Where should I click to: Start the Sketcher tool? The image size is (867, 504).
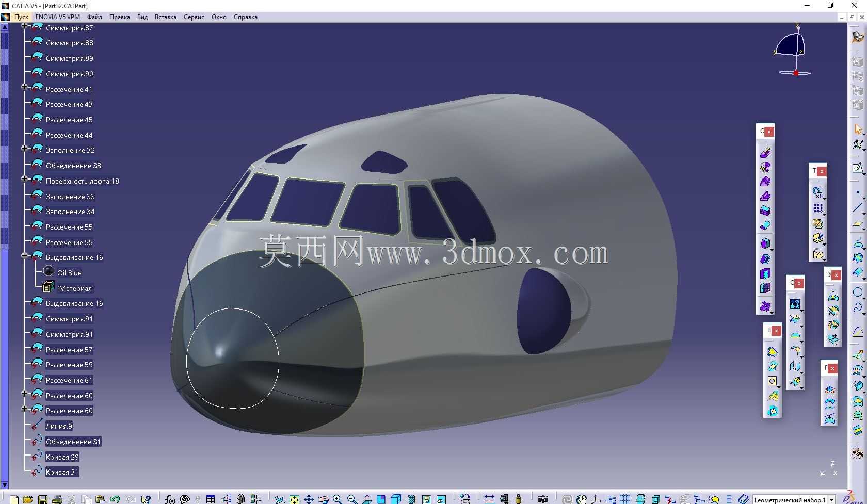(857, 168)
